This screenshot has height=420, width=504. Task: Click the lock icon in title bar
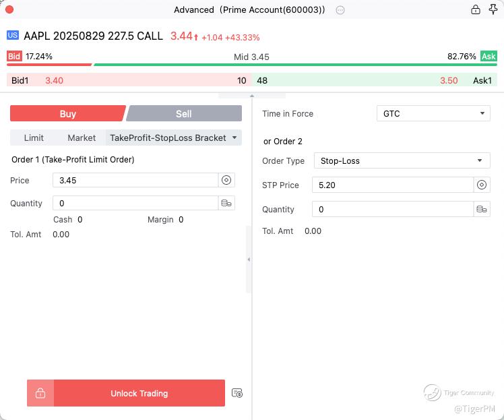[x=476, y=9]
